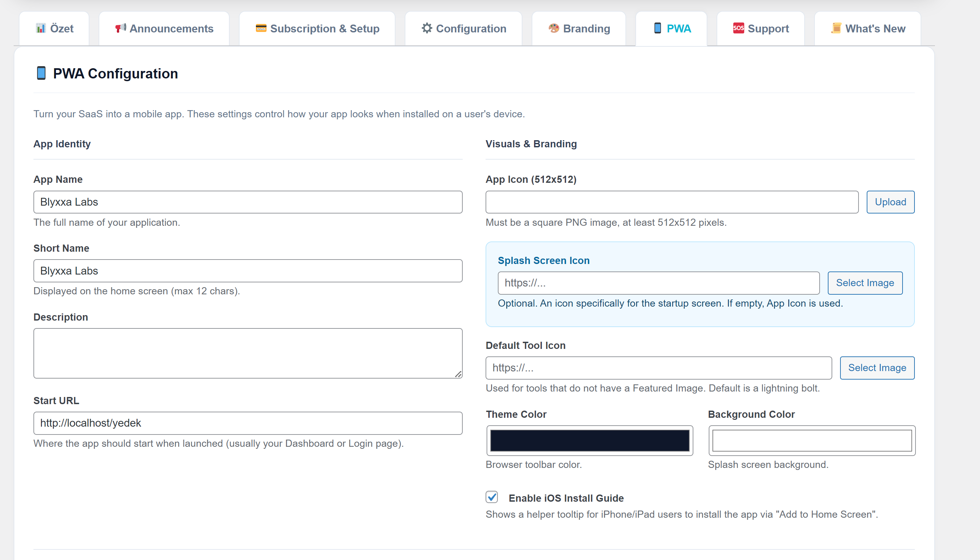Viewport: 980px width, 560px height.
Task: Open the Theme Color picker
Action: coord(589,441)
